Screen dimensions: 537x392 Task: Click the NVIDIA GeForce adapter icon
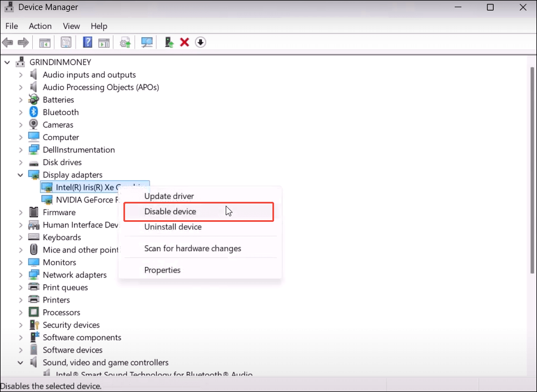(47, 200)
